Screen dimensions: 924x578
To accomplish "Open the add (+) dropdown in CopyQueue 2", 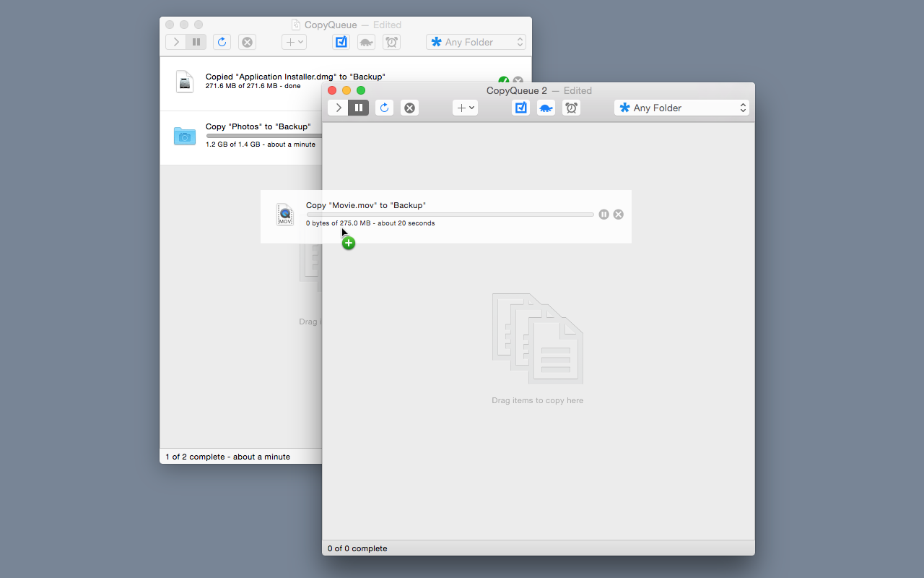I will pos(466,108).
